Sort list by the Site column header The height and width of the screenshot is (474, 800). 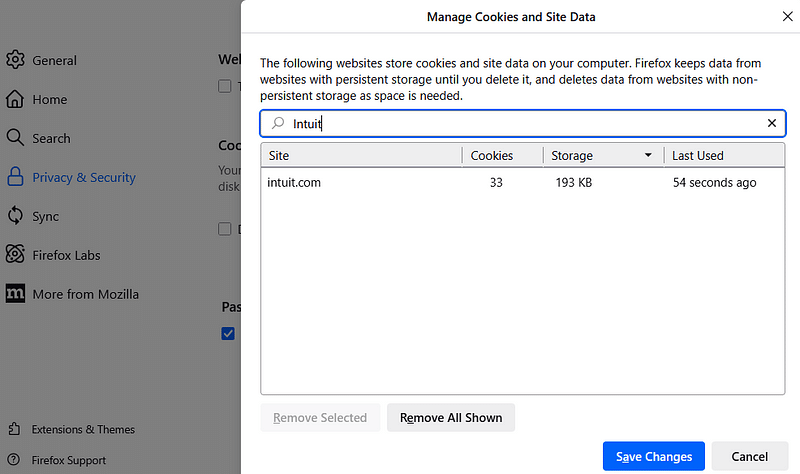361,155
